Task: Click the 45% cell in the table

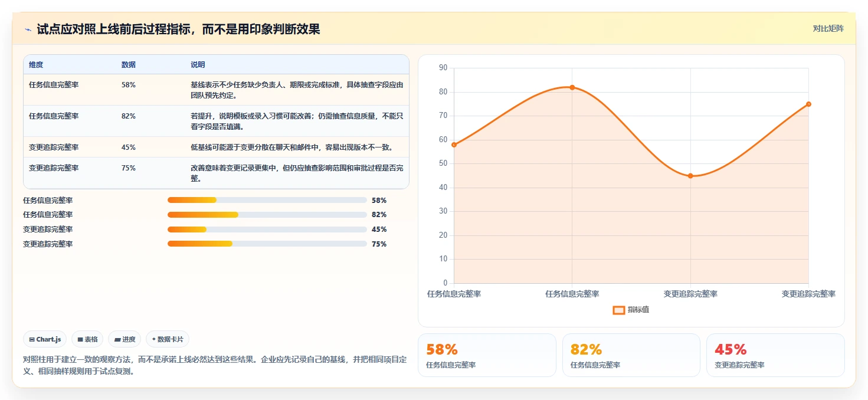Action: point(129,147)
